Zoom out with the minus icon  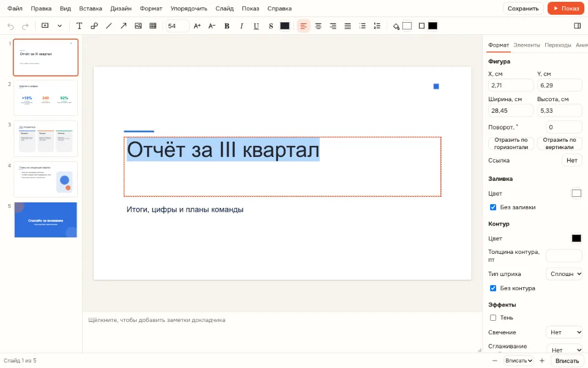(495, 361)
